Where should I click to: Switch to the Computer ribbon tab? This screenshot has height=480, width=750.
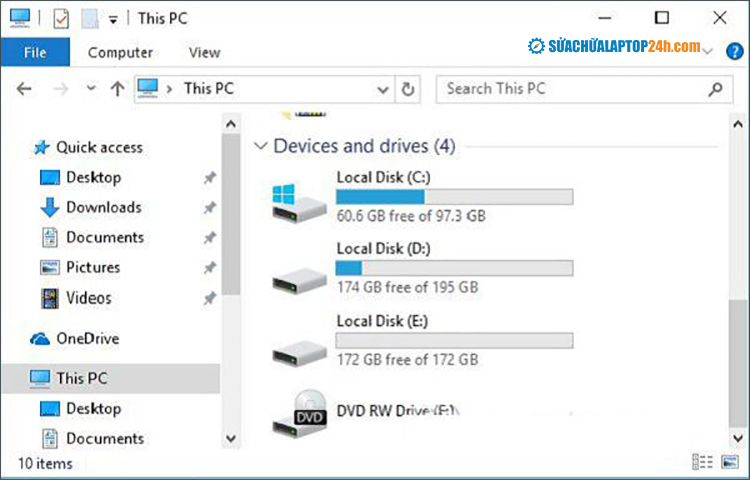[x=120, y=52]
